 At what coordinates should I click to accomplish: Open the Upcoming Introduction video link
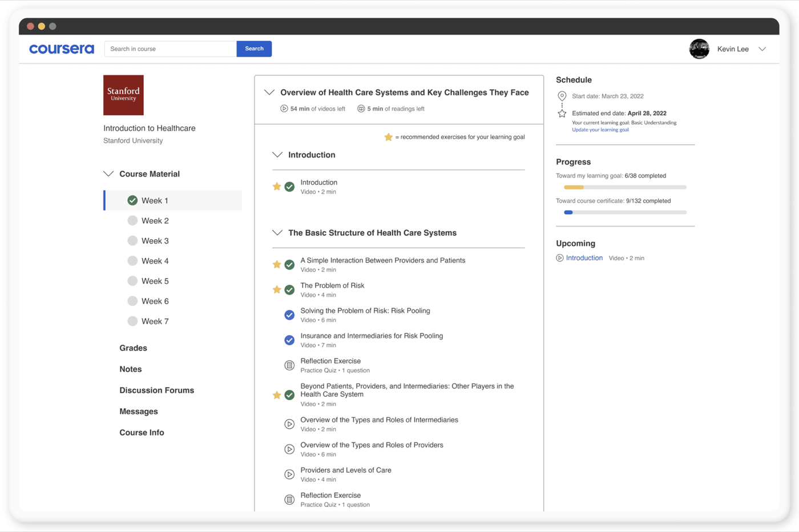coord(584,258)
